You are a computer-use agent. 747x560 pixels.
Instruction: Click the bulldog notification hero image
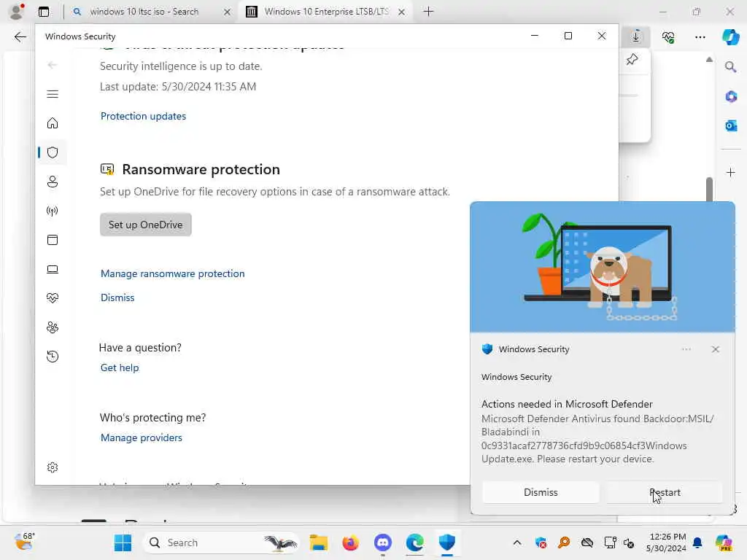[602, 267]
